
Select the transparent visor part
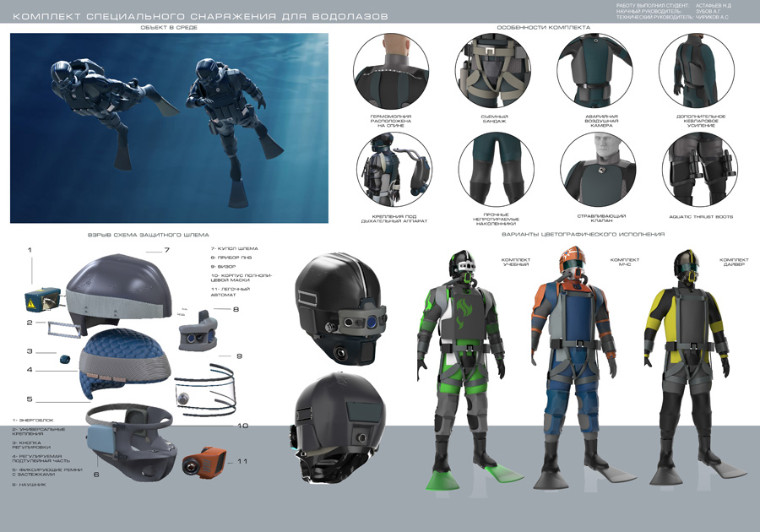coord(204,390)
